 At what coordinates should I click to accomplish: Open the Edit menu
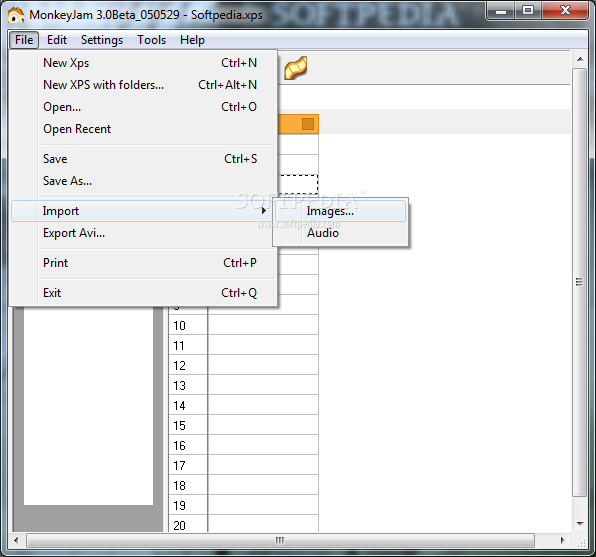(57, 40)
